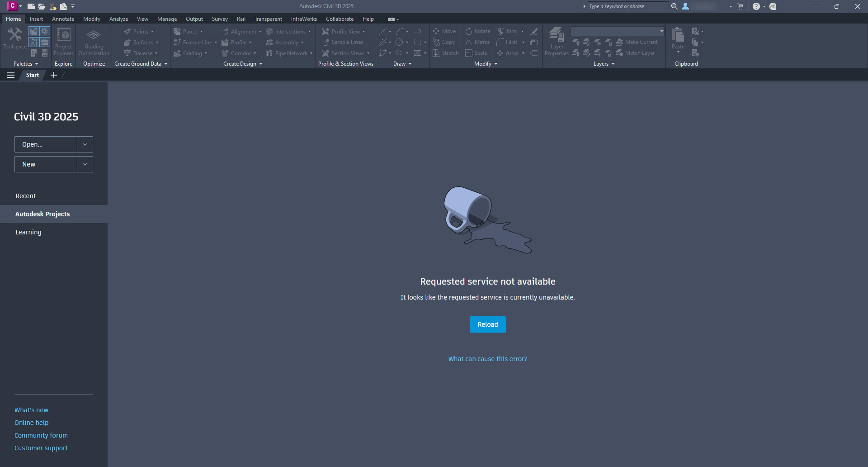Screen dimensions: 868x467
Task: Toggle the Survey Toolspace palette button
Action: pos(34,42)
